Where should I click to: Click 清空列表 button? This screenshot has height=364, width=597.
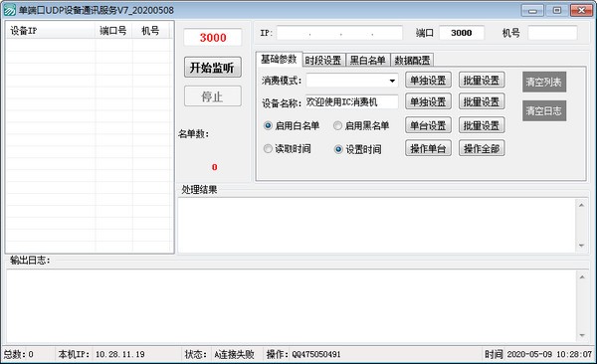[x=544, y=82]
